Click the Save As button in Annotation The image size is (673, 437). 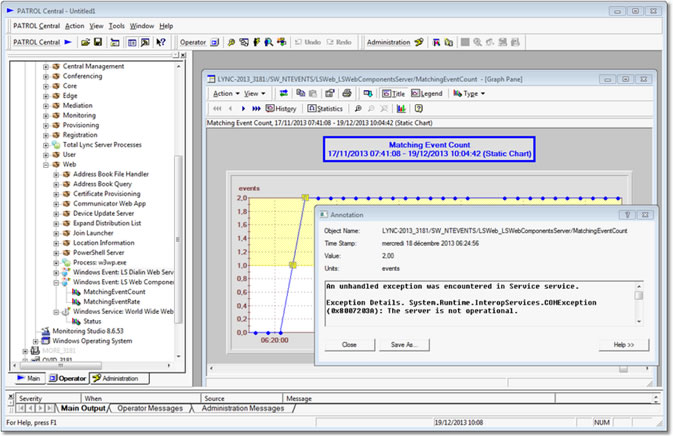(403, 344)
